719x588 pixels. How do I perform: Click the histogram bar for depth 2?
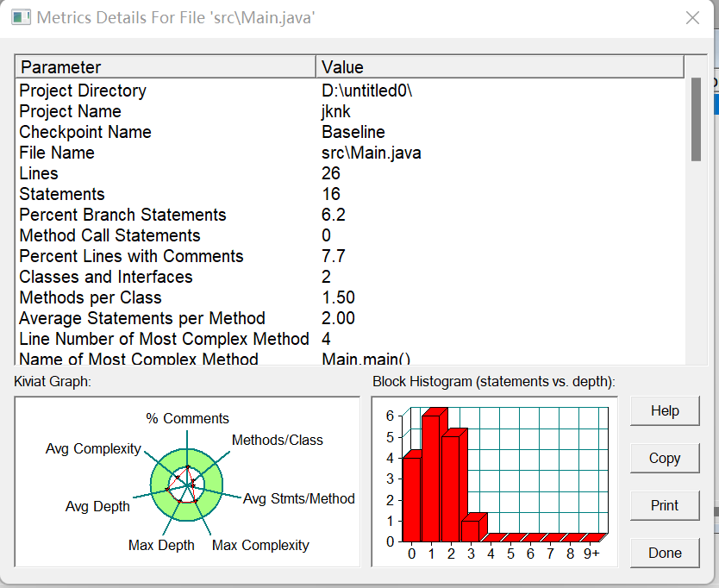pyautogui.click(x=451, y=489)
